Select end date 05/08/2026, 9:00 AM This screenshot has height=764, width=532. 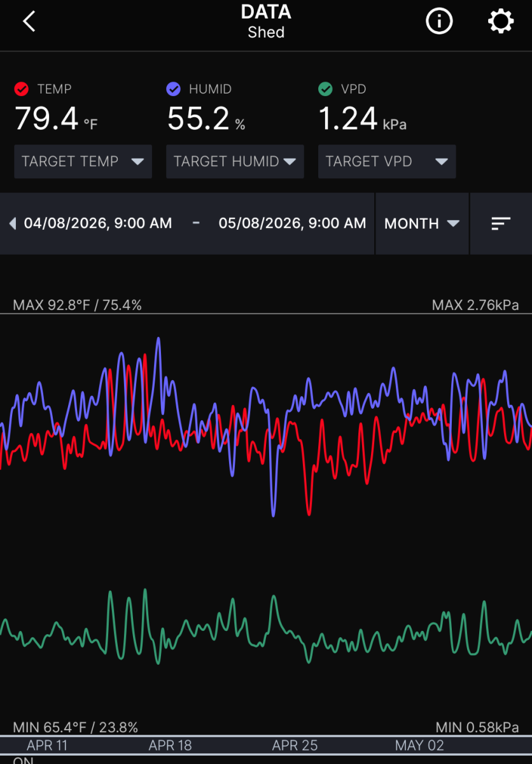click(x=292, y=223)
